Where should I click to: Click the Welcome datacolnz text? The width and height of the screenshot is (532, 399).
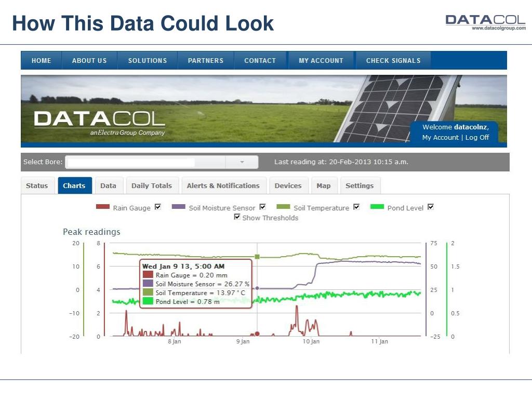(x=456, y=127)
